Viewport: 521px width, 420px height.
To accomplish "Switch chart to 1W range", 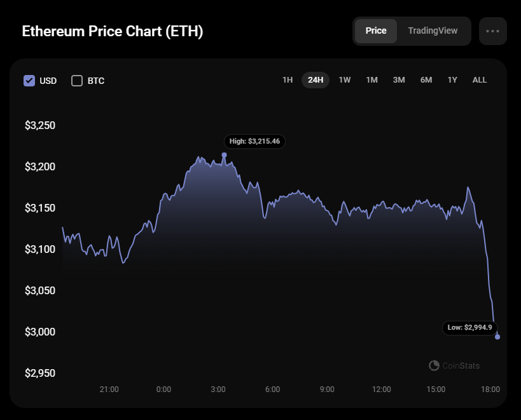I will [x=345, y=80].
